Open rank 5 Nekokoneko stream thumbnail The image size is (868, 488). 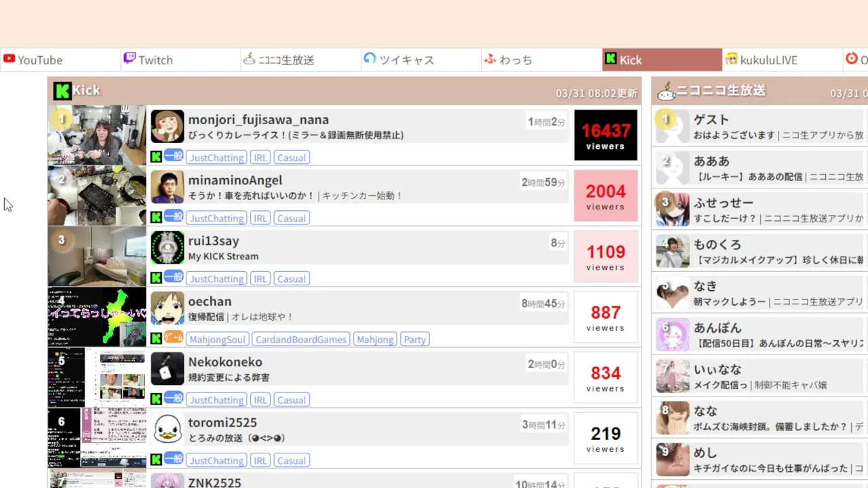97,378
